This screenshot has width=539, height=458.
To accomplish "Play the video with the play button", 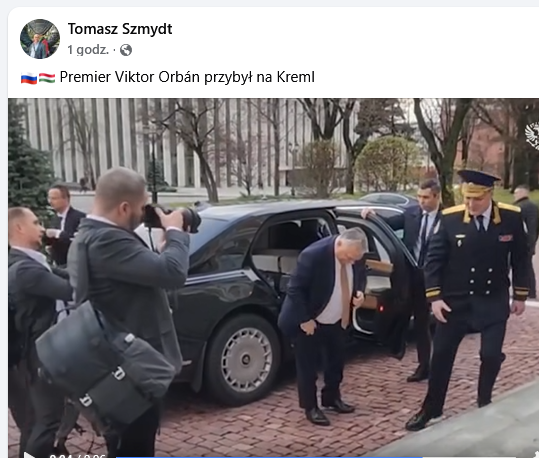I will (30, 455).
